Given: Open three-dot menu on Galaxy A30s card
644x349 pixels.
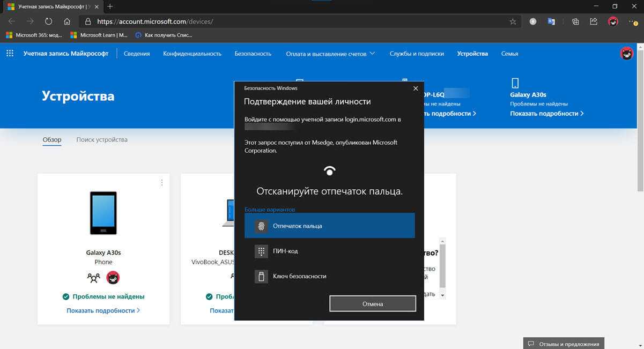Looking at the screenshot, I should click(x=162, y=183).
